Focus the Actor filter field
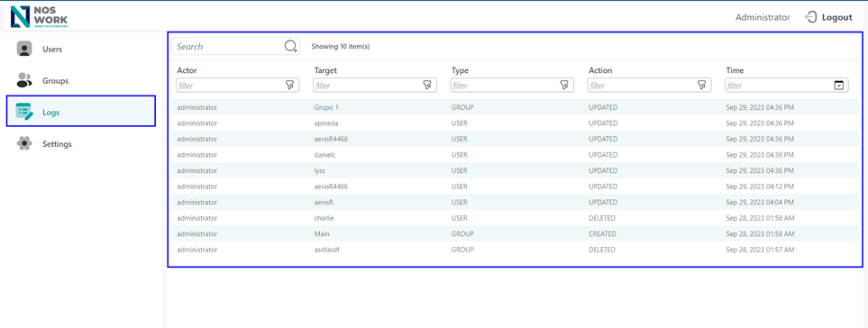868x328 pixels. [237, 86]
